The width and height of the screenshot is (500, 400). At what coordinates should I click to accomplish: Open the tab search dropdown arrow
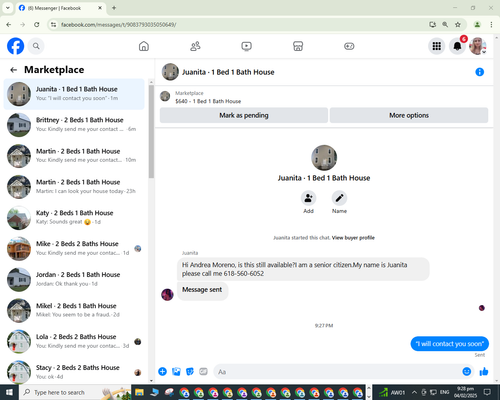click(7, 8)
